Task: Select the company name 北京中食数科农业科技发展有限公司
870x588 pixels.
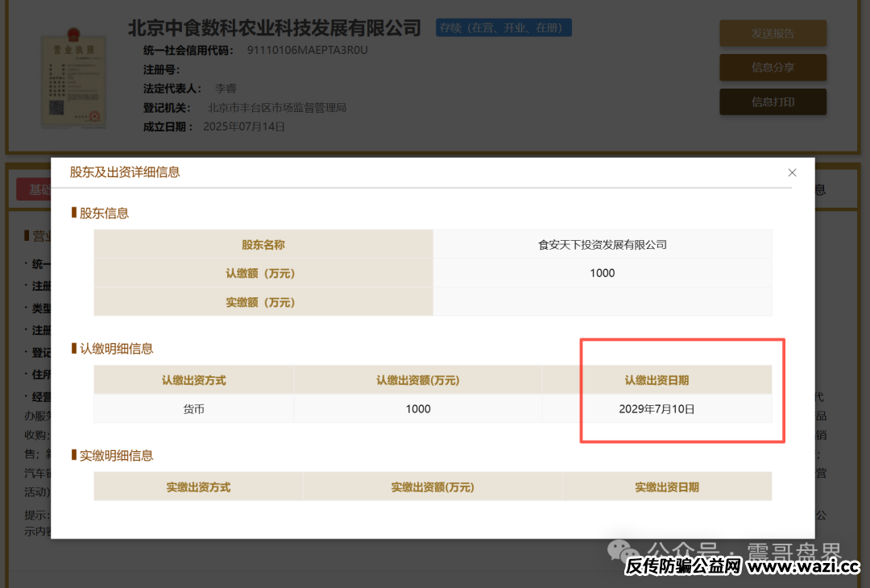Action: pos(275,28)
